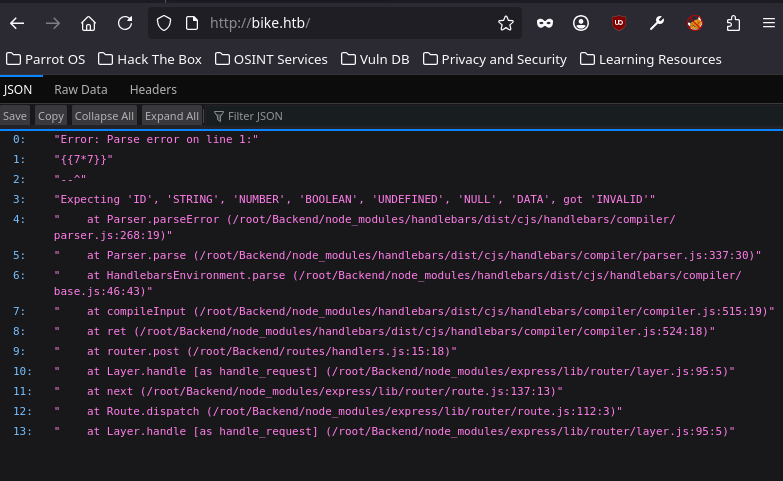Click the Home icon in toolbar

[x=89, y=23]
